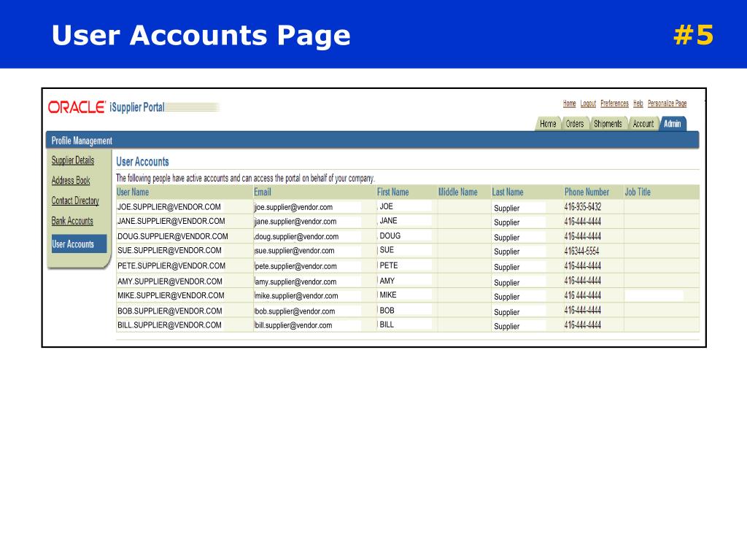Click the Oracle iSupplier Portal logo

click(x=107, y=107)
